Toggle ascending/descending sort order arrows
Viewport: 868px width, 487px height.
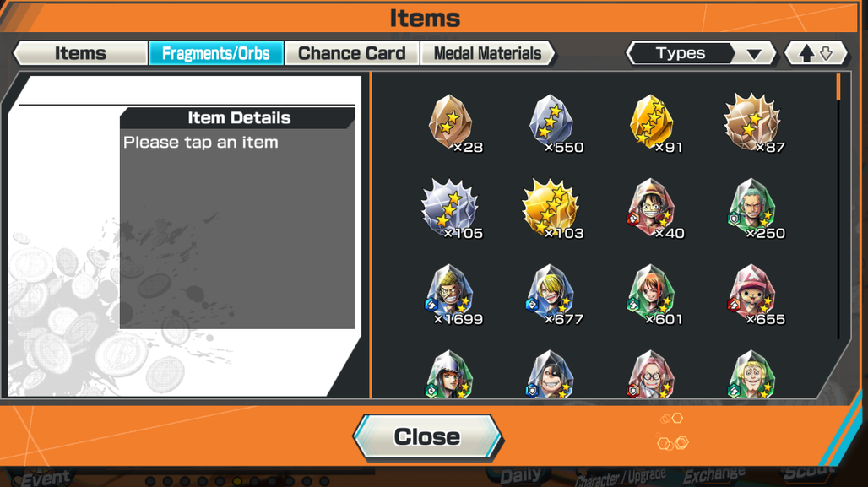[x=816, y=53]
